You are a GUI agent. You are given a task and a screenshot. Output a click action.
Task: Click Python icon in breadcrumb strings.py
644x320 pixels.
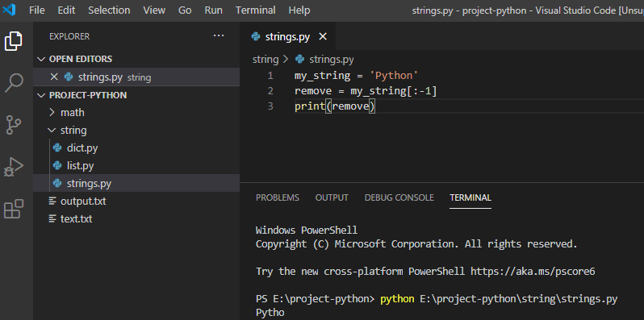click(x=300, y=60)
